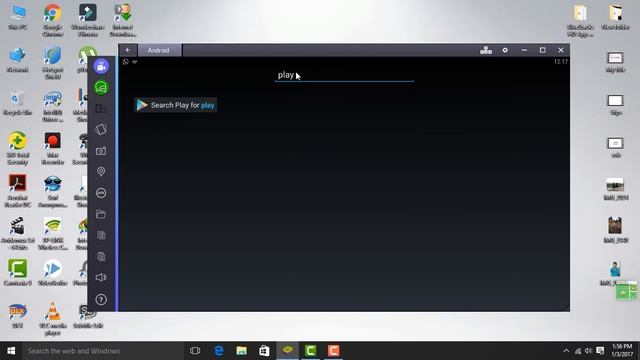Open BlueStacks settings gear icon

click(505, 50)
